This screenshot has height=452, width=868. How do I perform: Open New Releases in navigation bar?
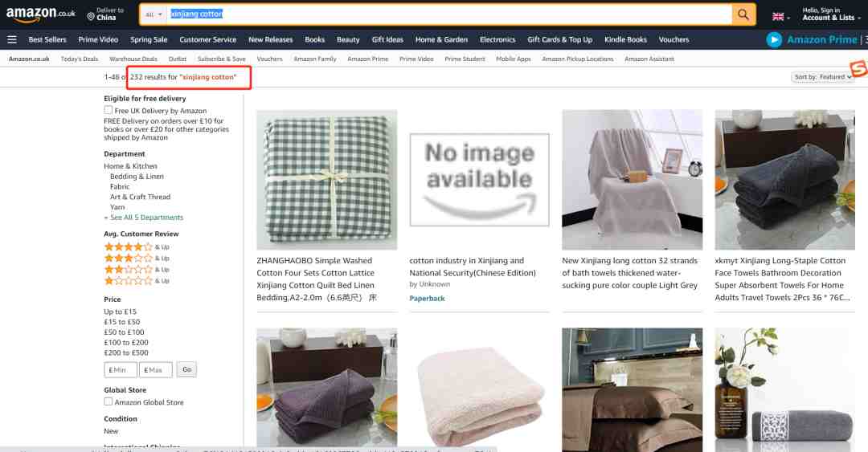click(x=270, y=40)
